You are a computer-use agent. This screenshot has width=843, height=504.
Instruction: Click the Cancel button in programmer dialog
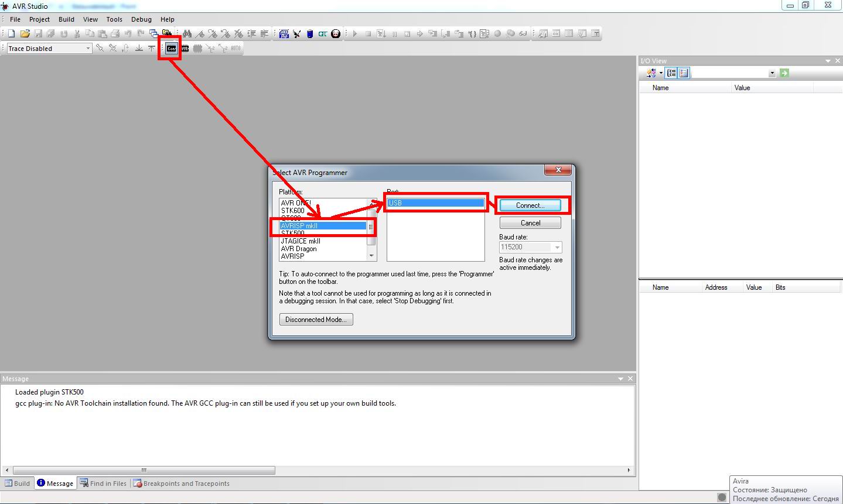click(530, 223)
